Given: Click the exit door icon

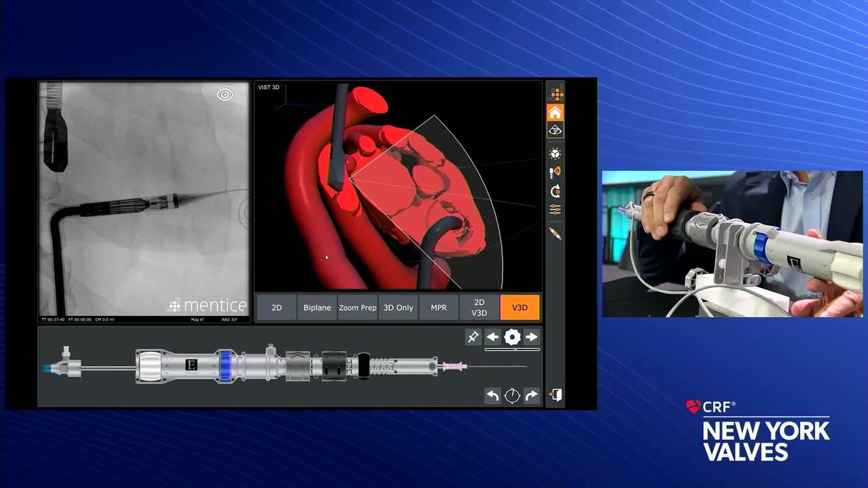Looking at the screenshot, I should 555,395.
